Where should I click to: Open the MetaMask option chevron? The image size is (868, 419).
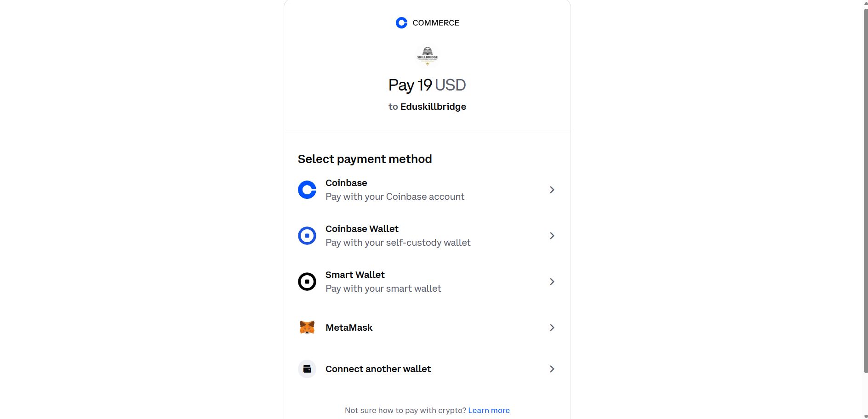tap(552, 328)
